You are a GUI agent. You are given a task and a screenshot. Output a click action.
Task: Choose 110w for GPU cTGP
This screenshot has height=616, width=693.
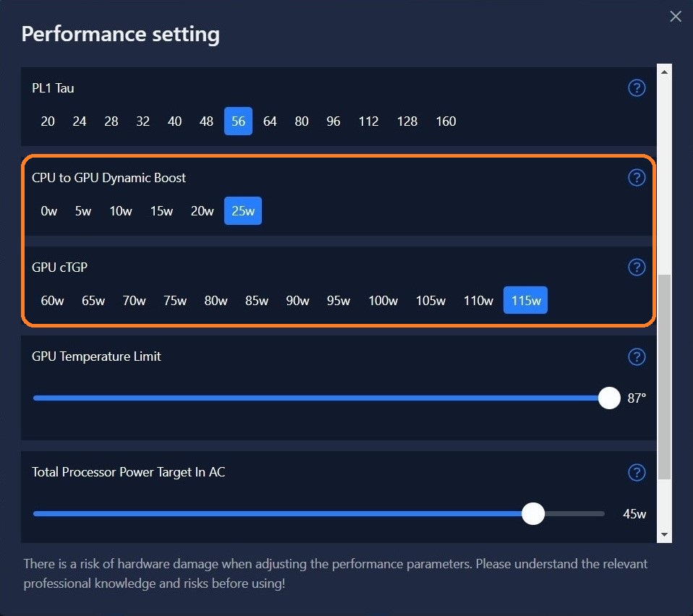[478, 301]
